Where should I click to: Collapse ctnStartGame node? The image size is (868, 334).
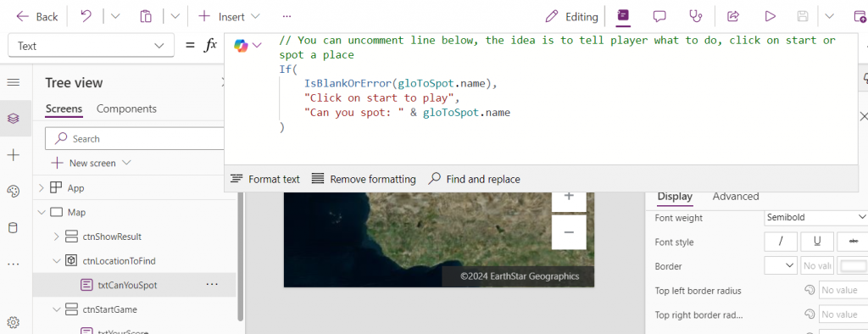[x=56, y=309]
